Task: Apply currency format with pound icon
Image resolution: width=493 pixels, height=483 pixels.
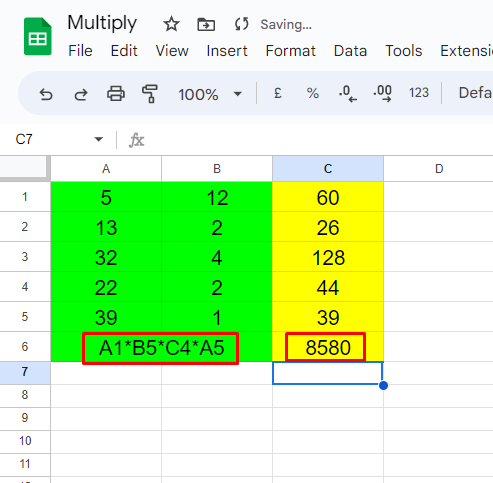Action: coord(278,93)
